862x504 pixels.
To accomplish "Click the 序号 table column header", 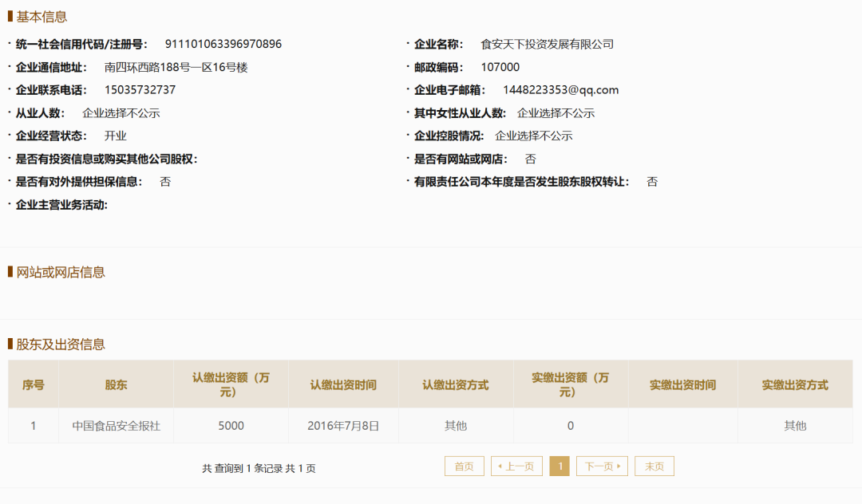I will [x=33, y=384].
